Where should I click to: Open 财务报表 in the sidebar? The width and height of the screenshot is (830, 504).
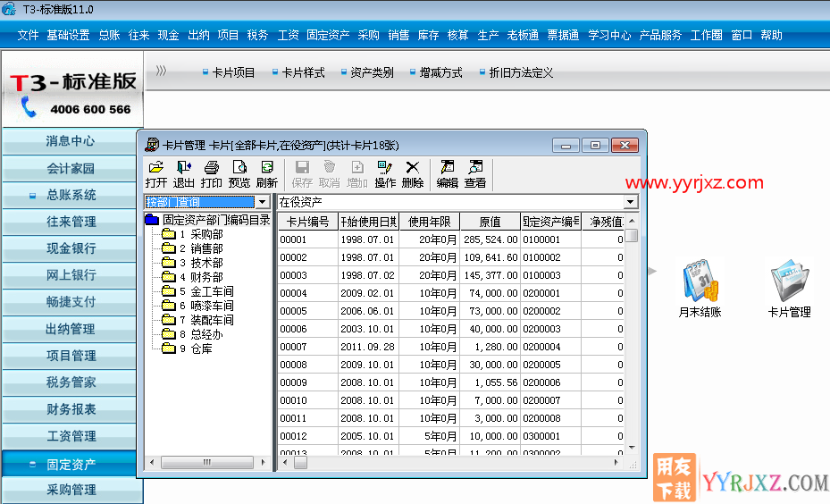click(70, 409)
